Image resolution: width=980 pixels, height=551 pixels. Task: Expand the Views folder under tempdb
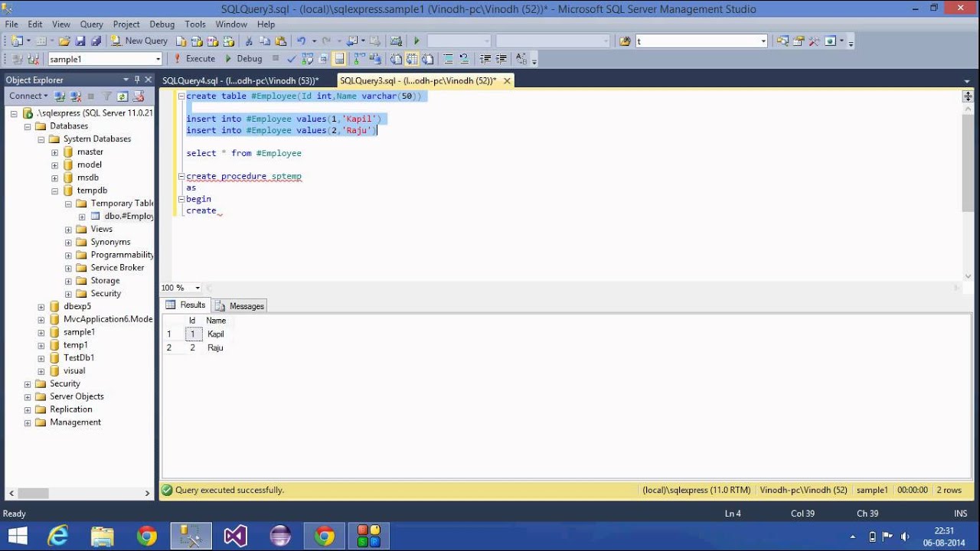coord(68,229)
